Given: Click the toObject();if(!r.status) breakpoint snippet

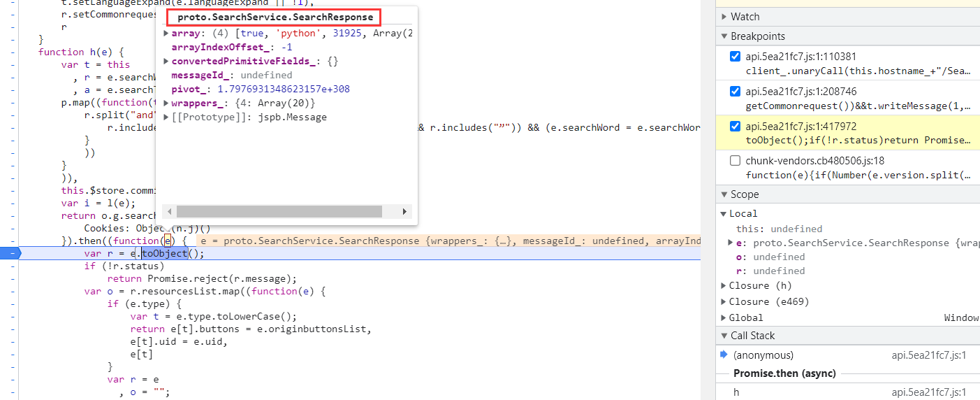Looking at the screenshot, I should coord(858,140).
